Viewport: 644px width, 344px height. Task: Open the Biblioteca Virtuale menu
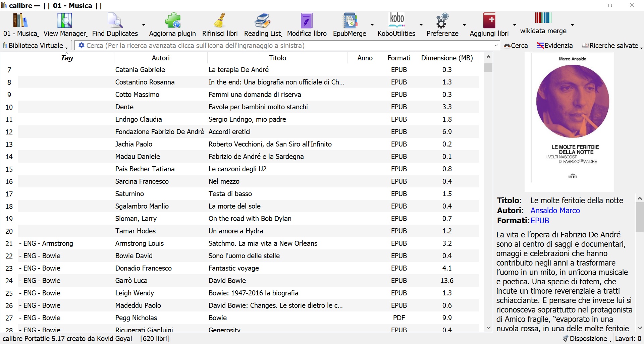pos(35,46)
